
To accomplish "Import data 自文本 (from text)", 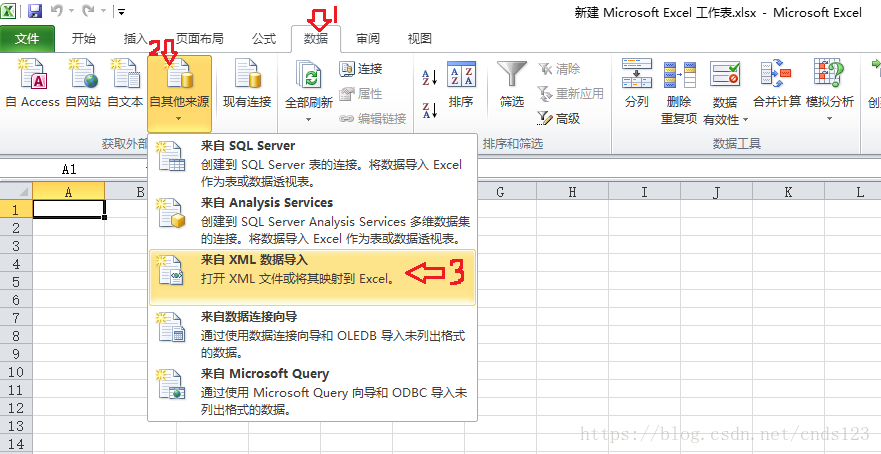I will pos(125,83).
